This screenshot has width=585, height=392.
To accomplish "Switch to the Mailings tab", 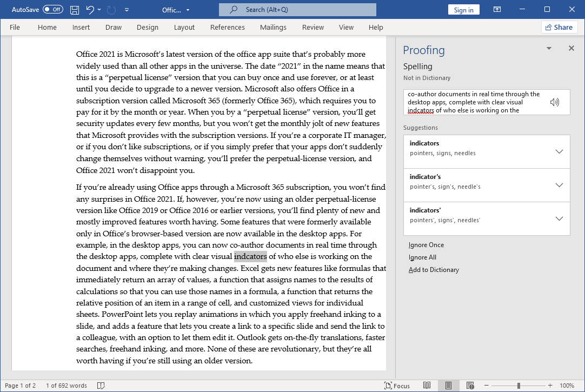I will (x=273, y=28).
